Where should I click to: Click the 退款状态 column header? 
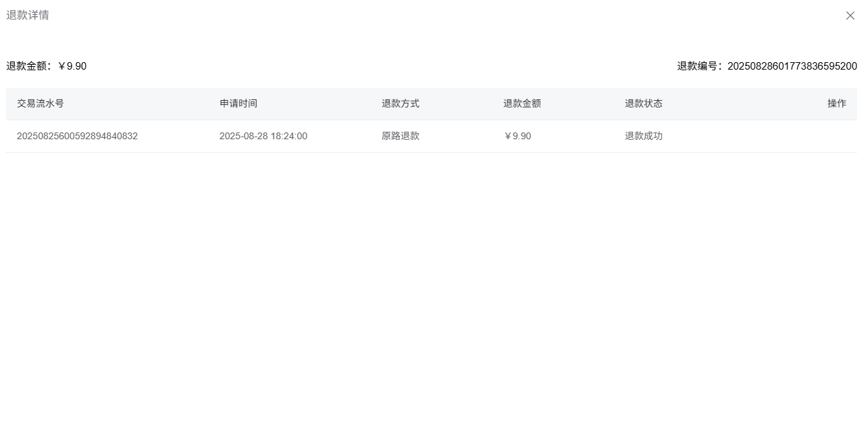pyautogui.click(x=644, y=103)
